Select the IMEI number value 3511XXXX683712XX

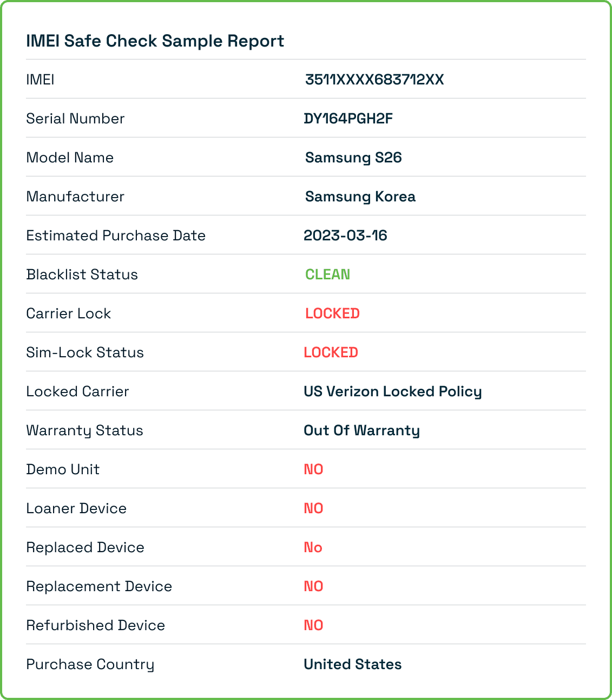coord(374,80)
